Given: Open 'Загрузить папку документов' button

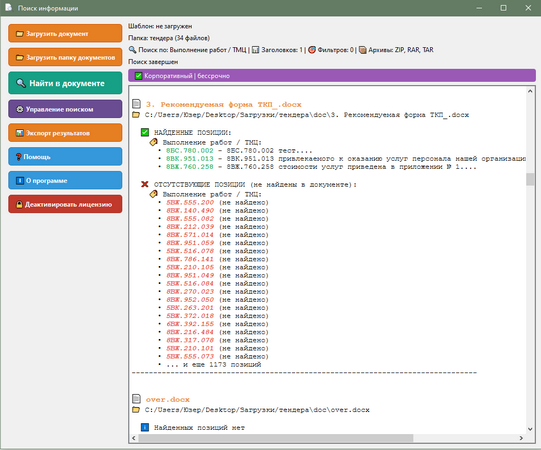Looking at the screenshot, I should pos(65,57).
